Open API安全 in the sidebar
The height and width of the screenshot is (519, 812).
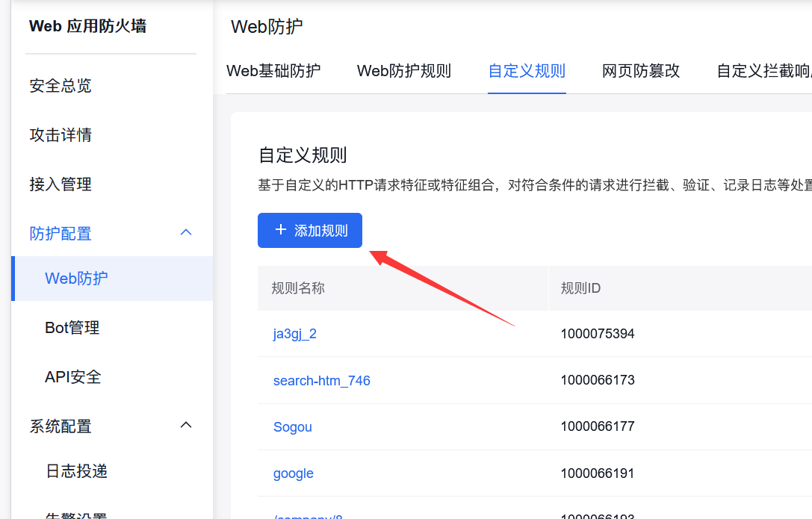[x=73, y=376]
